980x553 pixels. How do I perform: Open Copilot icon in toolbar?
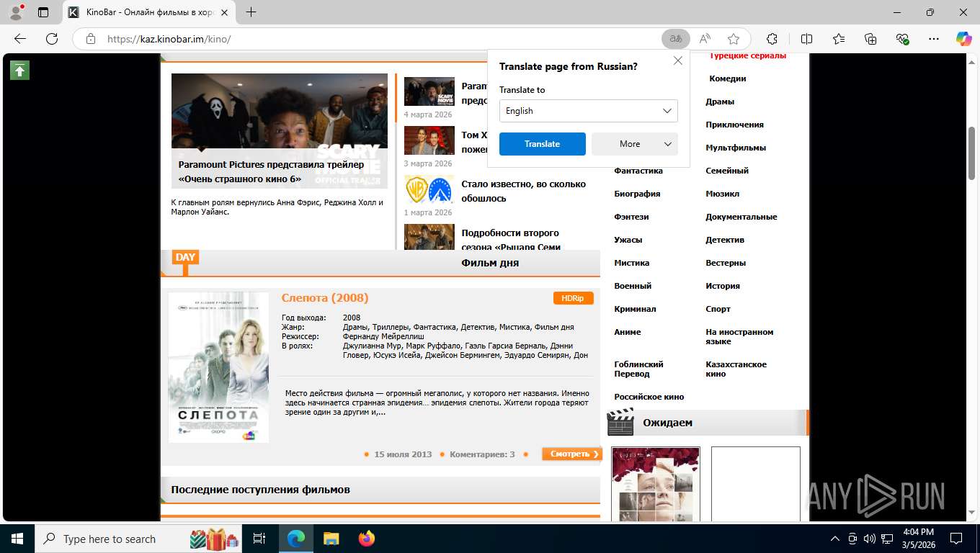pos(963,39)
